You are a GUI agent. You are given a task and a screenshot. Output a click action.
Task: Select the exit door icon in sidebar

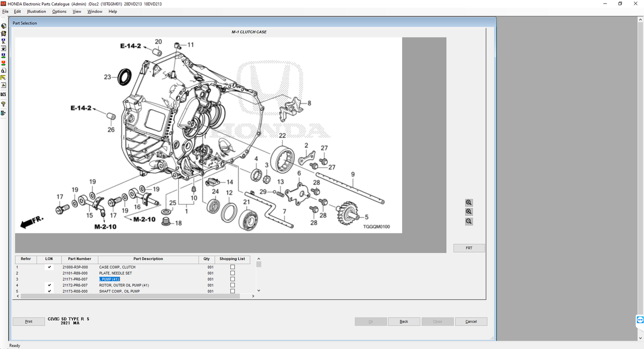click(3, 113)
